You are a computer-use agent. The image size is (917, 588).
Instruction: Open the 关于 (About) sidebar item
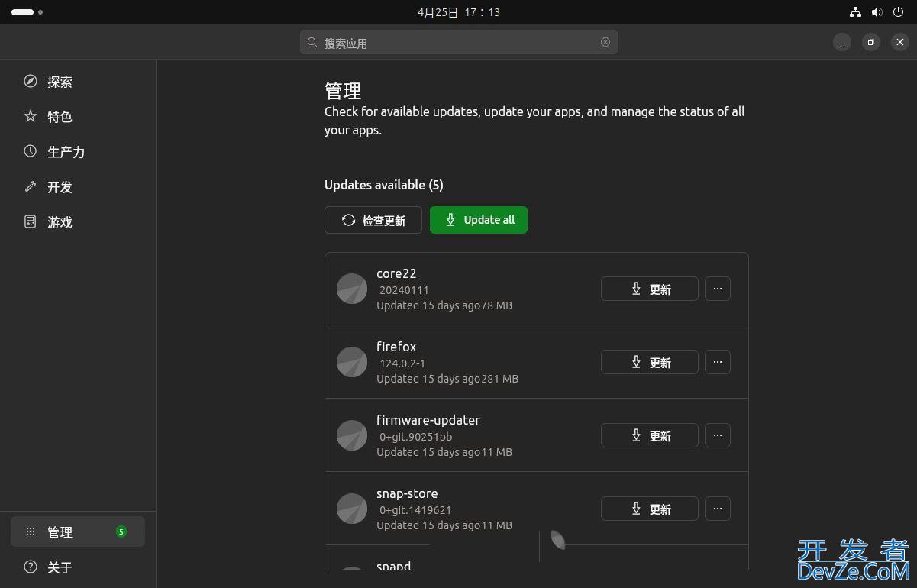click(x=78, y=567)
